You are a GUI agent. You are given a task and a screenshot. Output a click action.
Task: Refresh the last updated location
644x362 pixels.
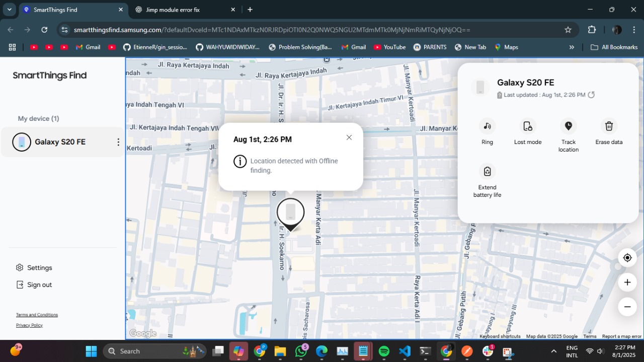592,95
